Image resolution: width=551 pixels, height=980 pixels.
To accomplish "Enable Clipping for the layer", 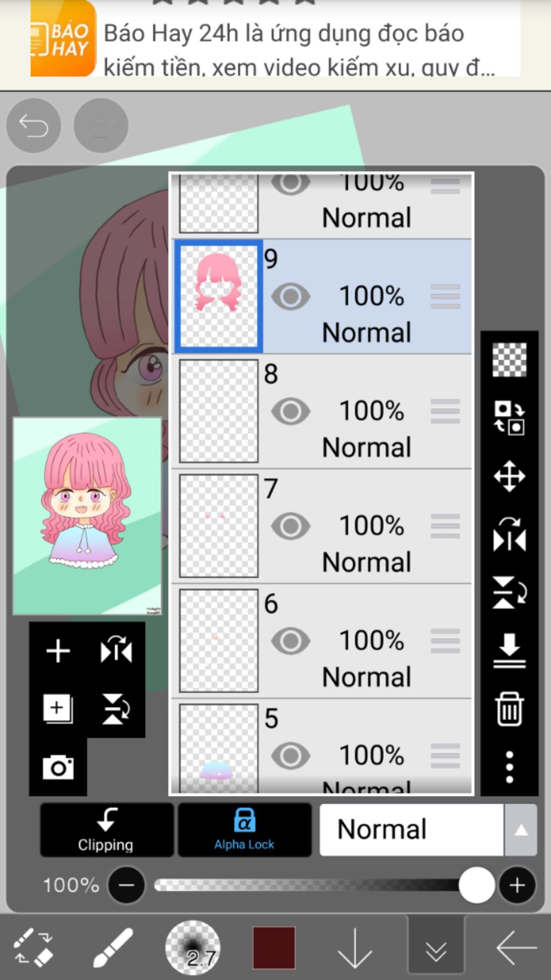I will (106, 830).
